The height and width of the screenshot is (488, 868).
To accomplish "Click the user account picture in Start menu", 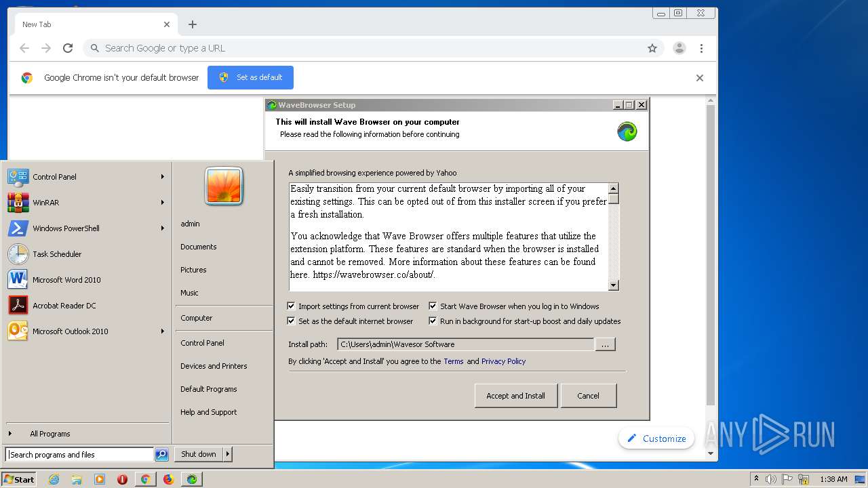I will coord(224,186).
